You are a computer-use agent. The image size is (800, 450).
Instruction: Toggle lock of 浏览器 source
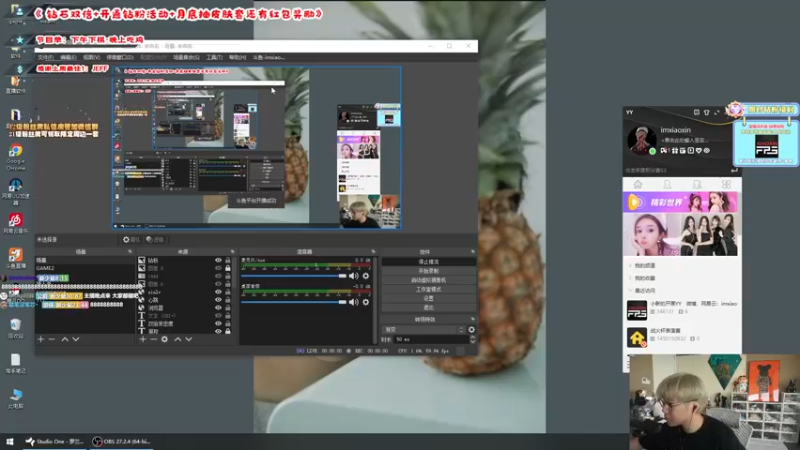(228, 308)
